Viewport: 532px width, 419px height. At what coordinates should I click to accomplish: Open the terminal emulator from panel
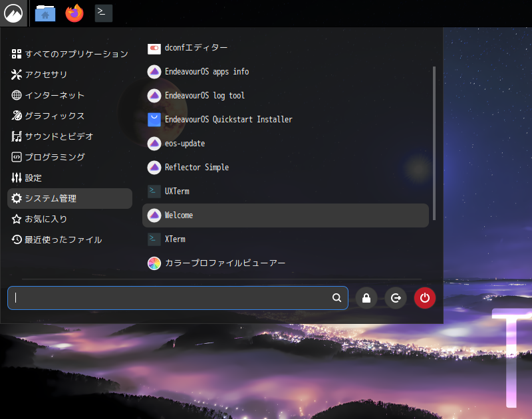(104, 13)
